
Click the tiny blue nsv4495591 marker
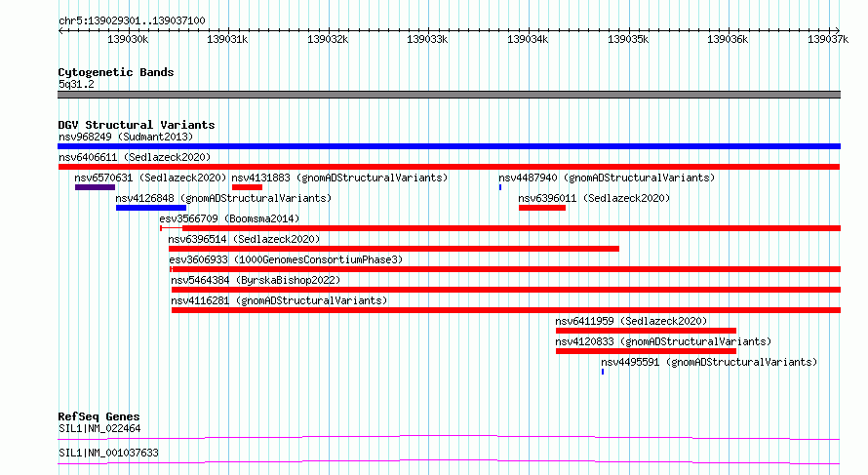pos(603,372)
